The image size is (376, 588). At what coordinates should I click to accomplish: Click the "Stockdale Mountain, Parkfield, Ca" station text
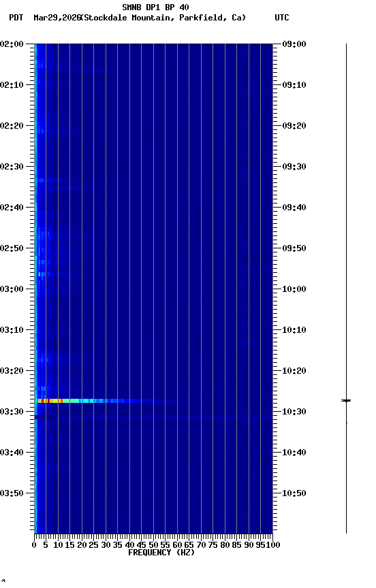pyautogui.click(x=165, y=18)
